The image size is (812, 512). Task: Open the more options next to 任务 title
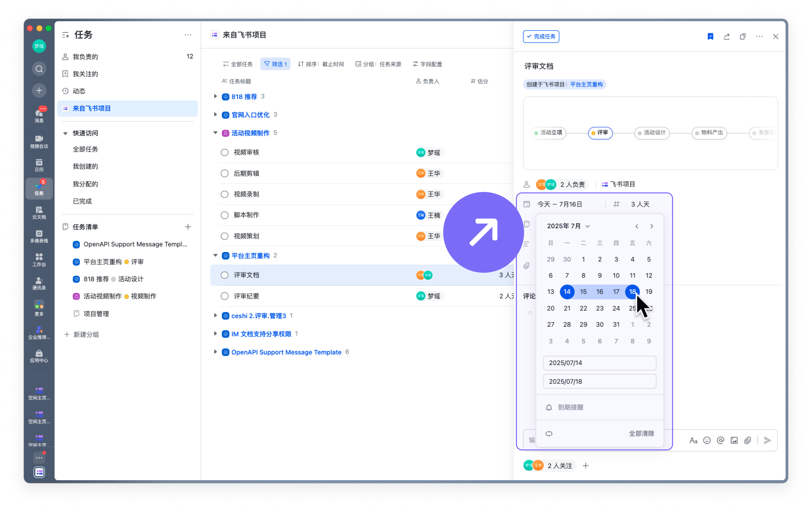tap(188, 35)
